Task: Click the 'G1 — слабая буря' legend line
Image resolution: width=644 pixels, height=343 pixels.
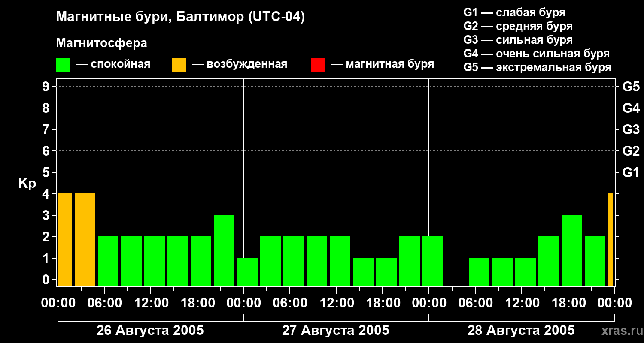Action: click(514, 12)
